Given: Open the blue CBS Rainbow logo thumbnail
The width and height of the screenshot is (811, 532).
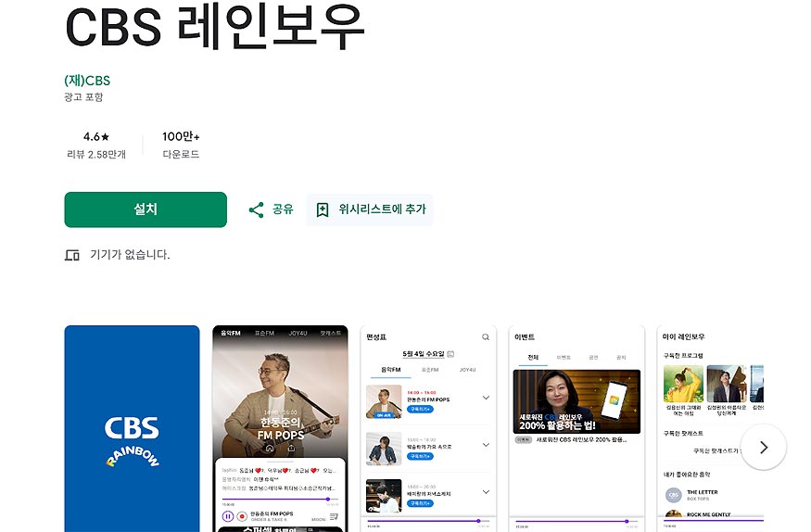Looking at the screenshot, I should [x=132, y=428].
